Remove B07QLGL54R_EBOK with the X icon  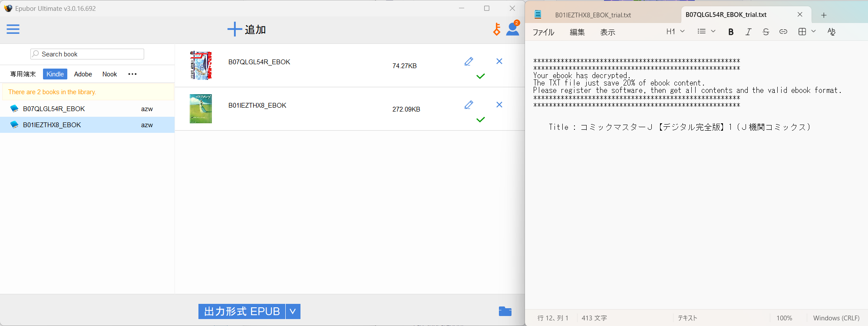tap(499, 61)
